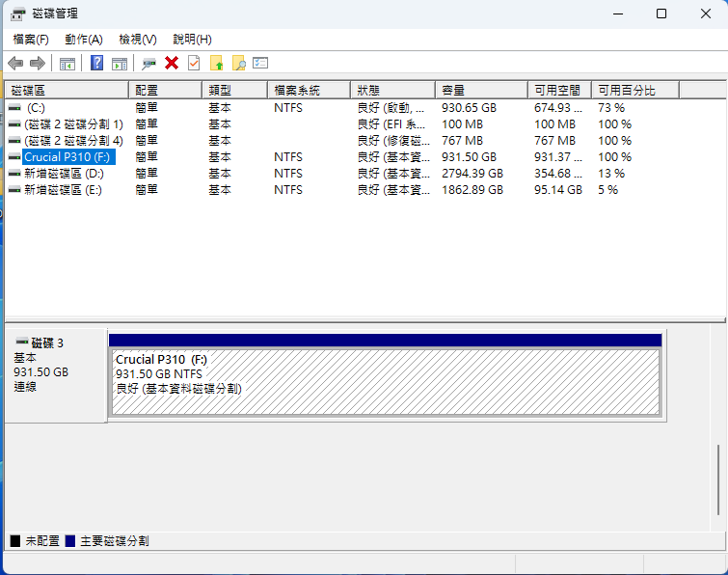This screenshot has height=575, width=728.
Task: Open the 動作(A) menu
Action: pyautogui.click(x=84, y=40)
